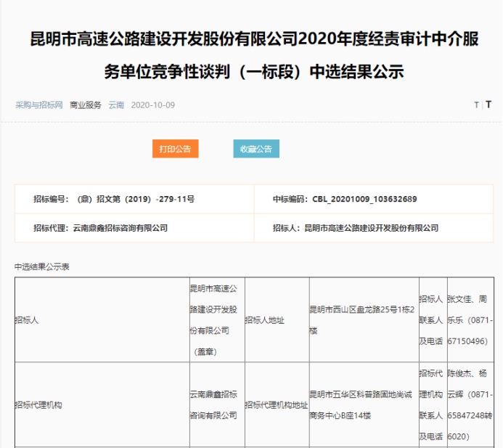Click the large bold T font icon
The image size is (503, 448).
[488, 105]
